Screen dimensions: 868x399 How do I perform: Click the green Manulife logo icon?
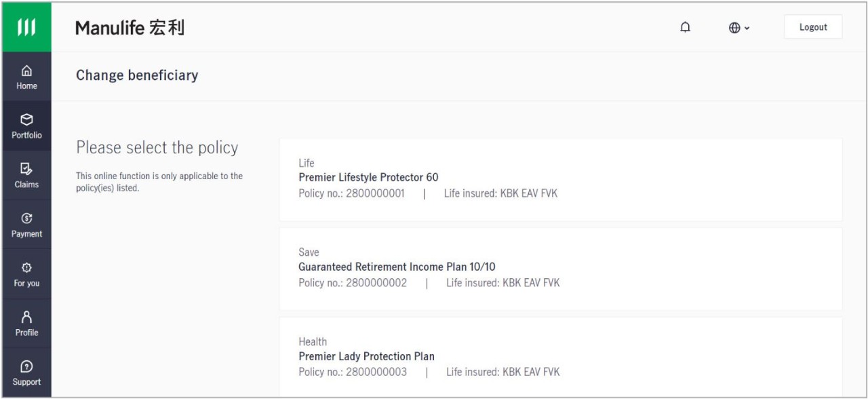[26, 27]
